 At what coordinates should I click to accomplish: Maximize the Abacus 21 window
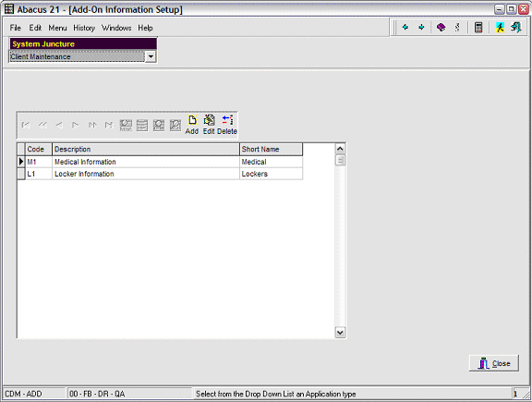coord(512,9)
